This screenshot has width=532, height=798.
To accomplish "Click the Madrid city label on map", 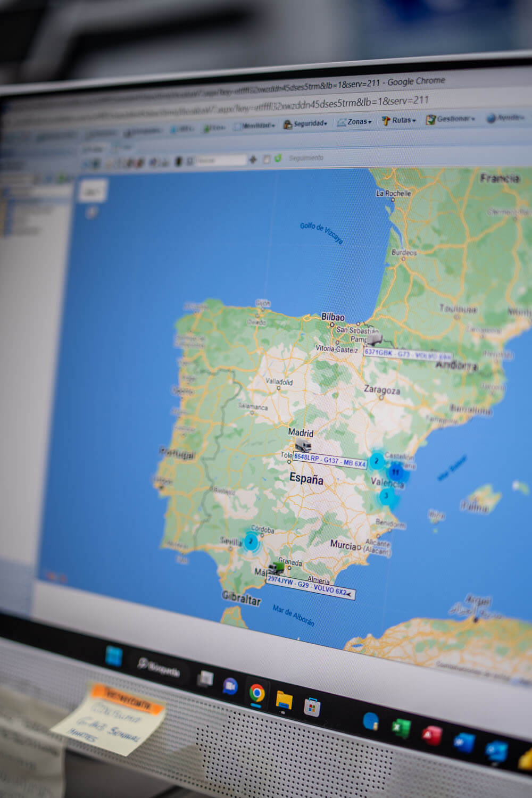I will (x=301, y=433).
